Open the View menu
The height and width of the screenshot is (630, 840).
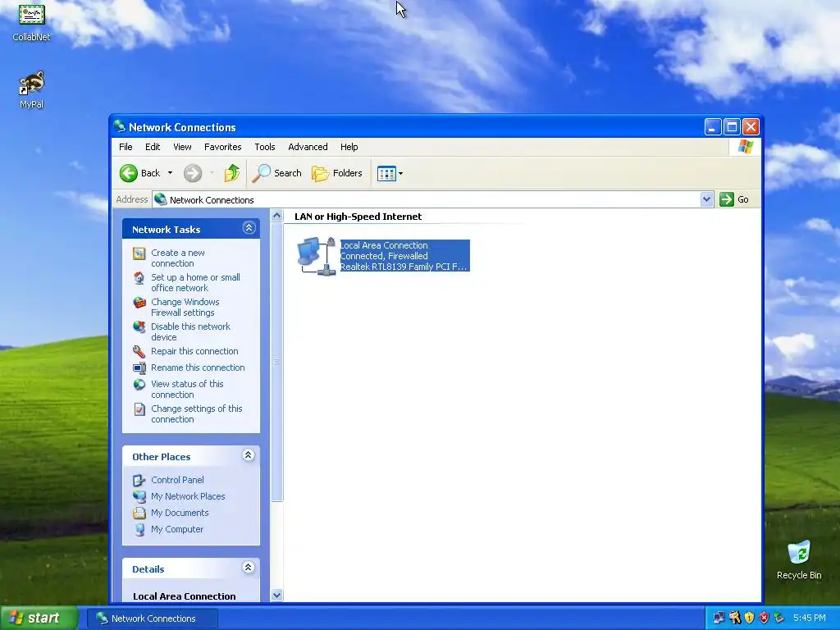click(x=182, y=147)
